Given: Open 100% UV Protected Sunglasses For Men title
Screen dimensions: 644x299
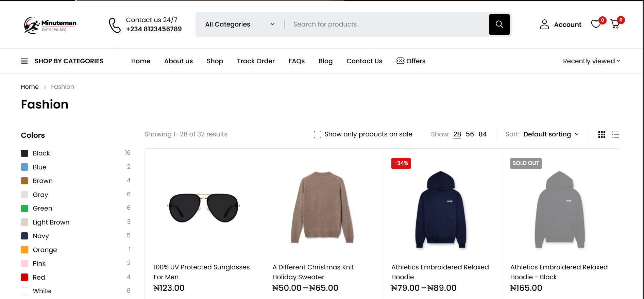Looking at the screenshot, I should coord(202,272).
